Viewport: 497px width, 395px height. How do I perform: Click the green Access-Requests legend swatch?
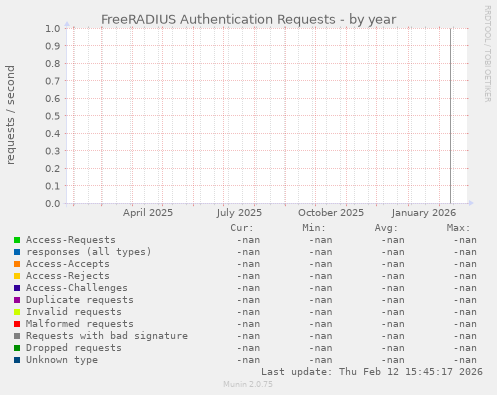(17, 240)
